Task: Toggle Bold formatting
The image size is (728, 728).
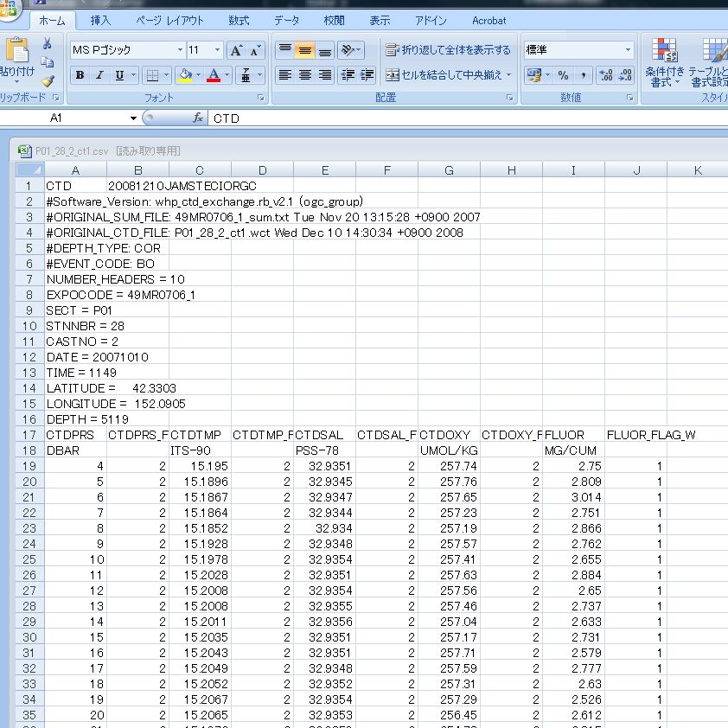Action: [80, 75]
